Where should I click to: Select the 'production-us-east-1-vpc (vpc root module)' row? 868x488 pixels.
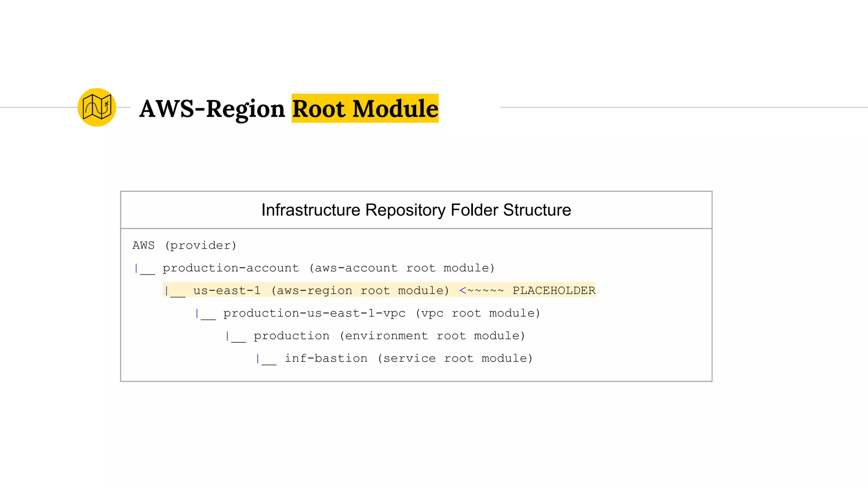click(367, 313)
